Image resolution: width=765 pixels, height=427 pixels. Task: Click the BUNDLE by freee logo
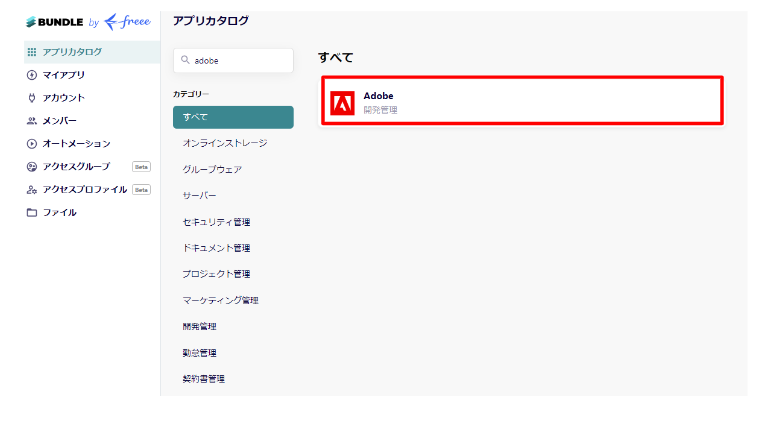click(x=88, y=22)
